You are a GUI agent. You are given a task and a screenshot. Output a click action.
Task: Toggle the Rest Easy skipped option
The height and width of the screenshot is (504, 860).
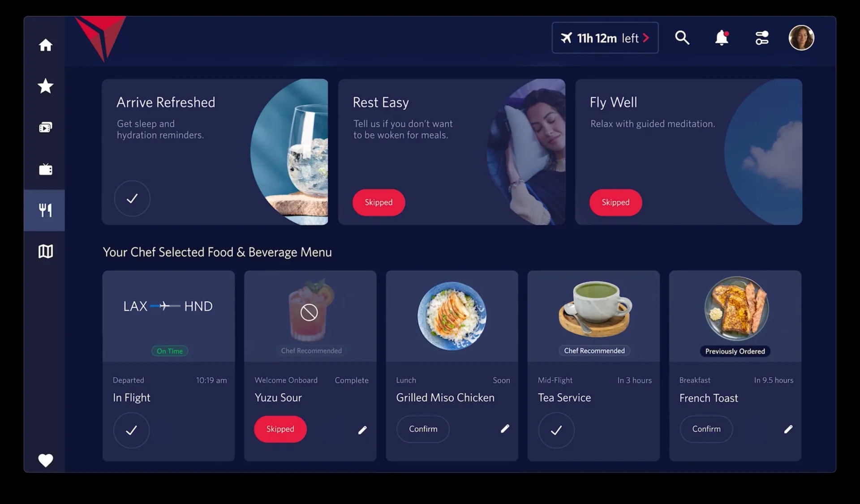pos(378,202)
